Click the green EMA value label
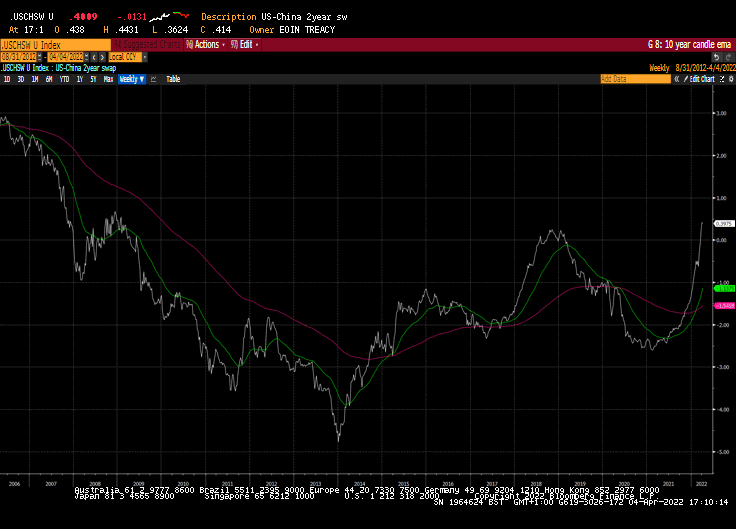The height and width of the screenshot is (529, 736). (724, 288)
